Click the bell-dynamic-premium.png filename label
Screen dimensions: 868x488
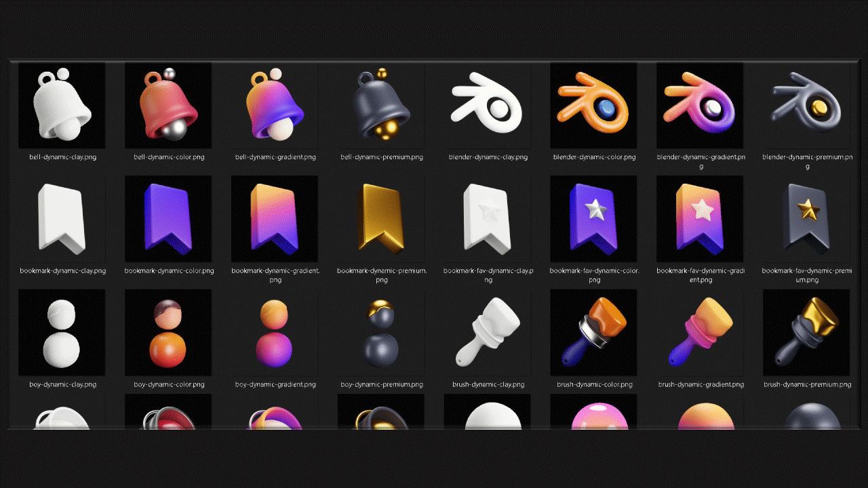pos(382,157)
